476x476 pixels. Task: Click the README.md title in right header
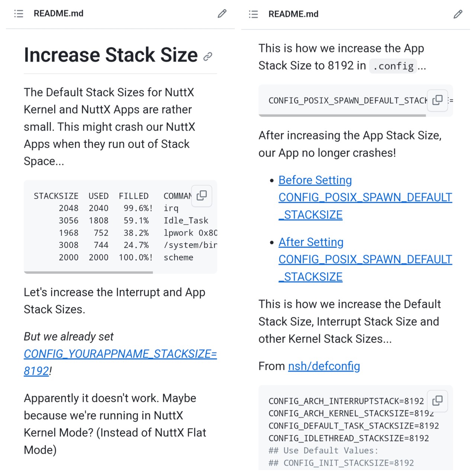(293, 15)
